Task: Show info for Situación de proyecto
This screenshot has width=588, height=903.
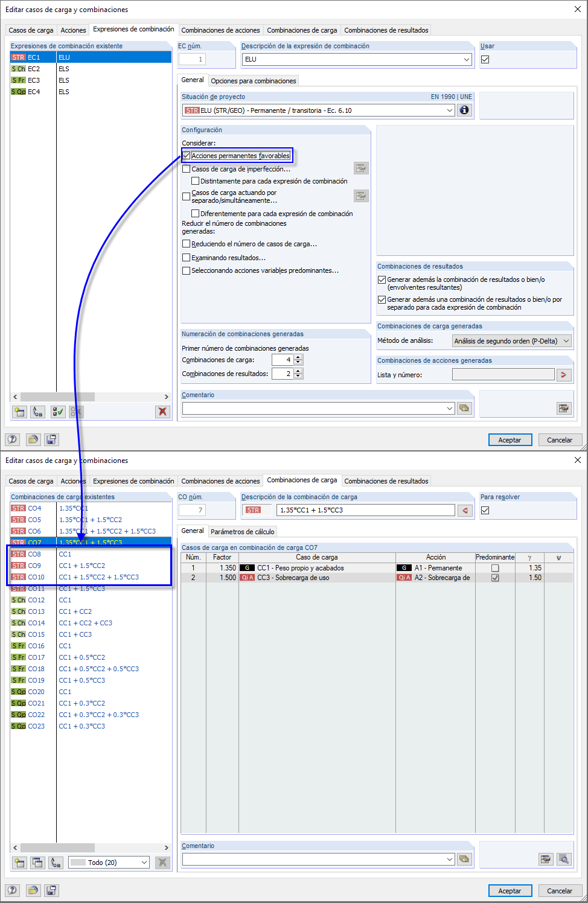Action: 464,110
